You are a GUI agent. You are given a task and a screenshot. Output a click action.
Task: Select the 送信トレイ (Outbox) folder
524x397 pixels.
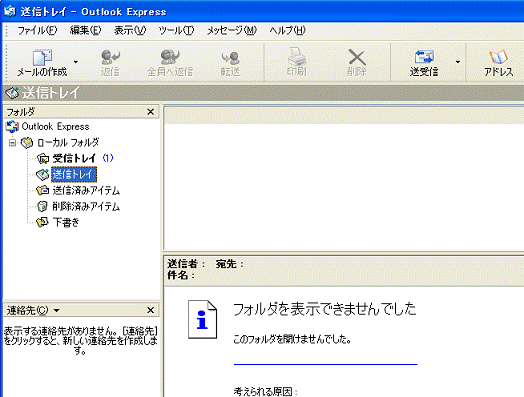point(74,174)
